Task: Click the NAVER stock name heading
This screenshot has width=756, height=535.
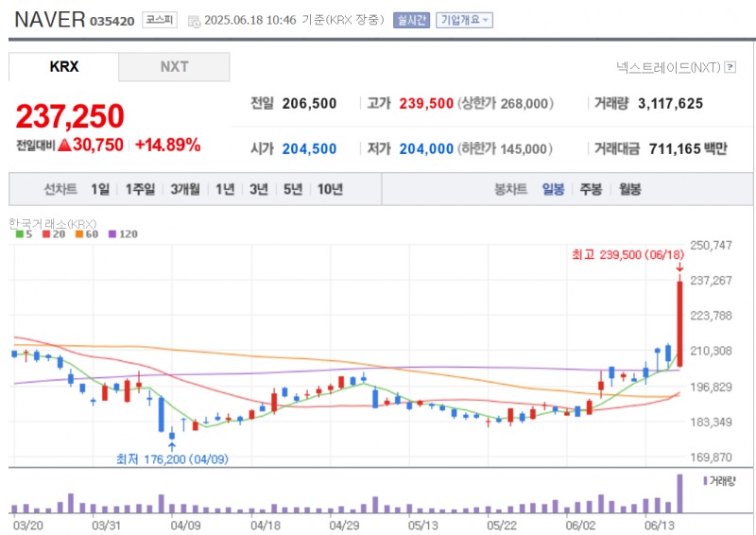Action: click(x=50, y=20)
